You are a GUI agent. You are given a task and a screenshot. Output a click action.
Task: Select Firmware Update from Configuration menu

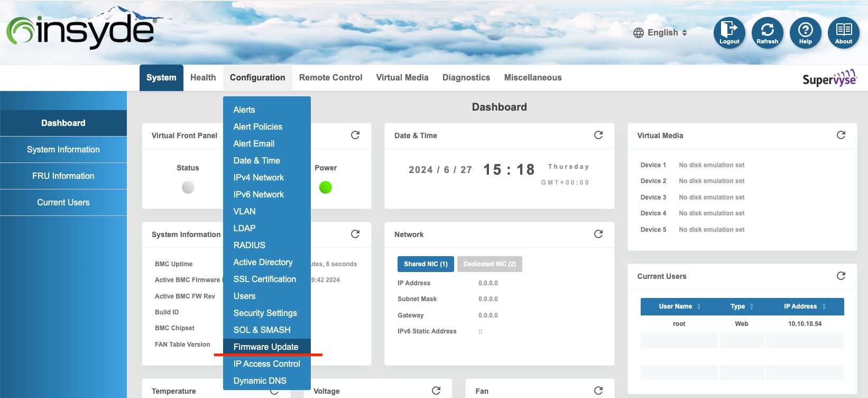point(266,347)
